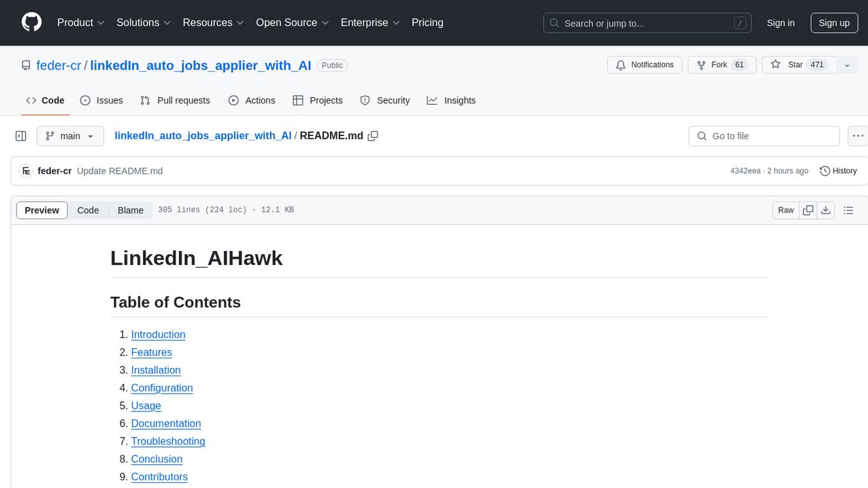Open the Update README.md commit message
Screen dimensions: 868x488
[x=120, y=171]
